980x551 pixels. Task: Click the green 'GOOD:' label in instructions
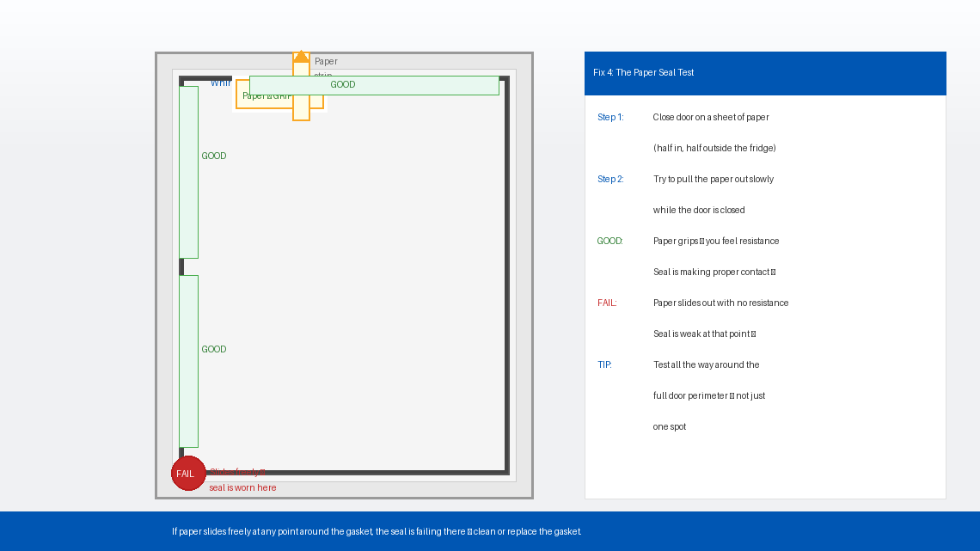[x=609, y=242]
